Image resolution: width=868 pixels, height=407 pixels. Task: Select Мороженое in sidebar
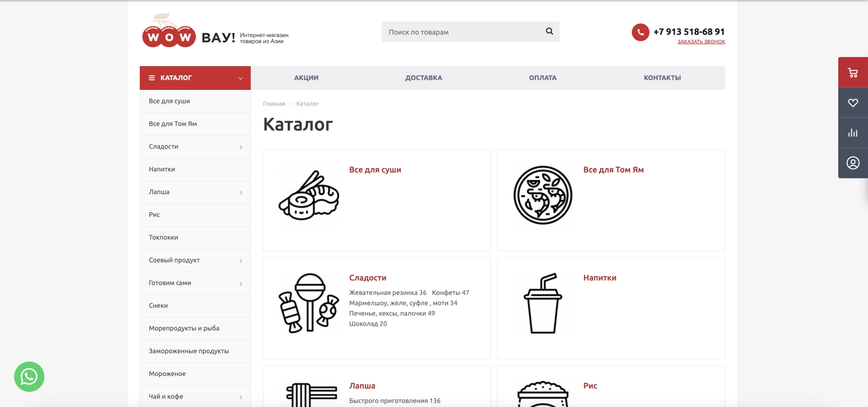(195, 374)
